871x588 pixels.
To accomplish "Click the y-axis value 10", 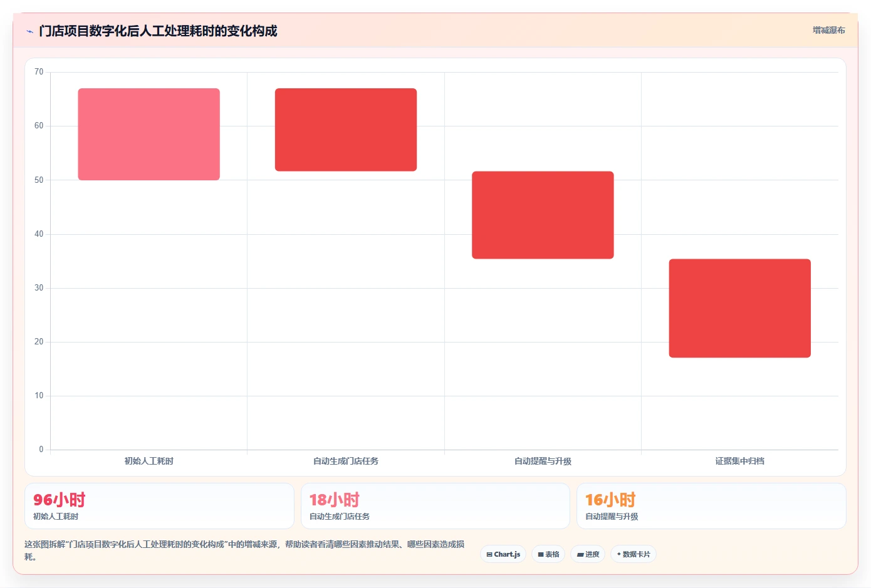I will click(x=39, y=396).
